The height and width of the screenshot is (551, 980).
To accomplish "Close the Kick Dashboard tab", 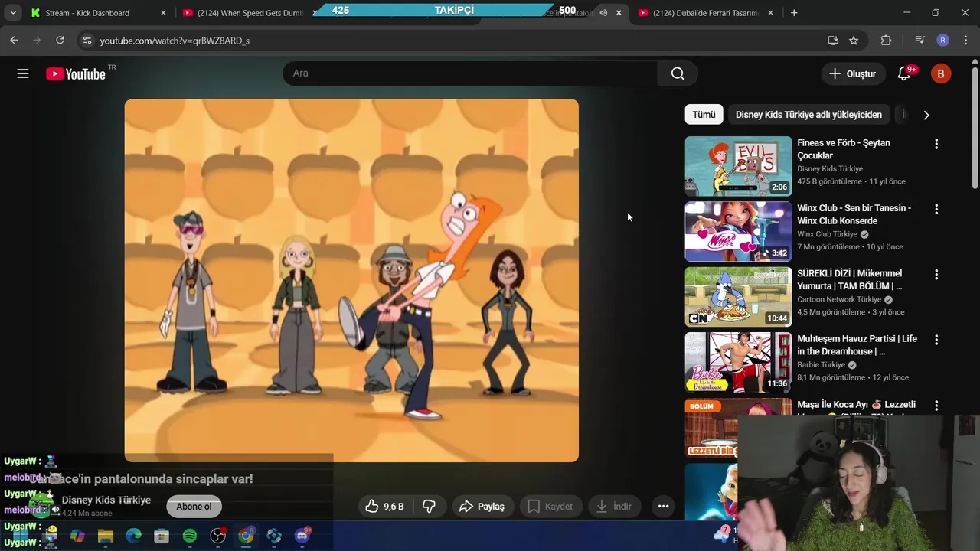I will pyautogui.click(x=163, y=13).
